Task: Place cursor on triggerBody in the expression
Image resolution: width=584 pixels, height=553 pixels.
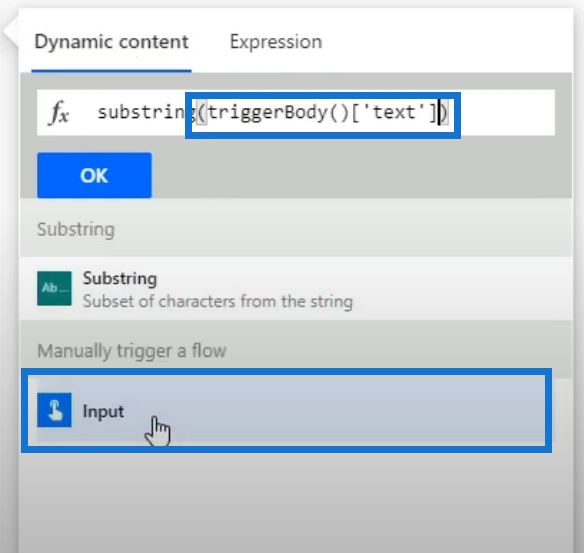Action: 268,112
